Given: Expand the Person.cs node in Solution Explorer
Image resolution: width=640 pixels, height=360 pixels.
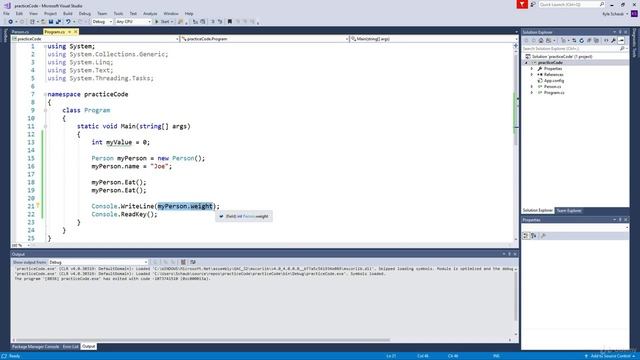Looking at the screenshot, I should [x=531, y=87].
